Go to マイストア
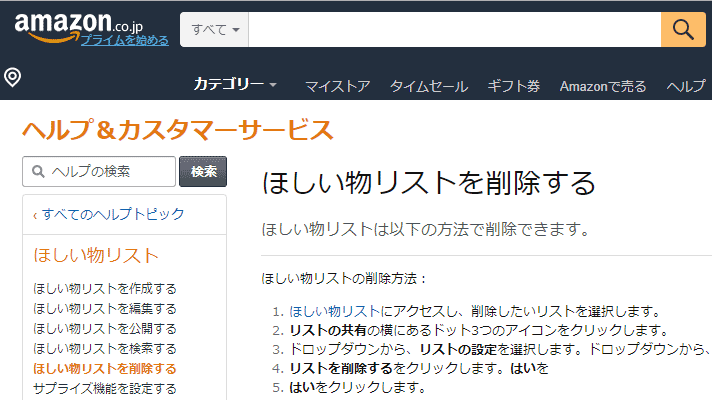Image resolution: width=712 pixels, height=400 pixels. (337, 86)
